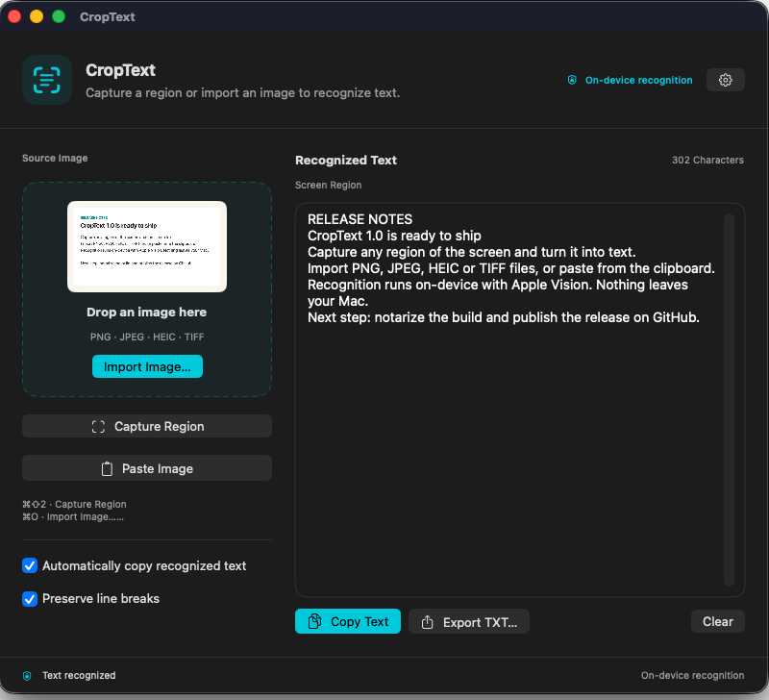Click the source image thumbnail preview
This screenshot has height=700, width=769.
pos(147,247)
